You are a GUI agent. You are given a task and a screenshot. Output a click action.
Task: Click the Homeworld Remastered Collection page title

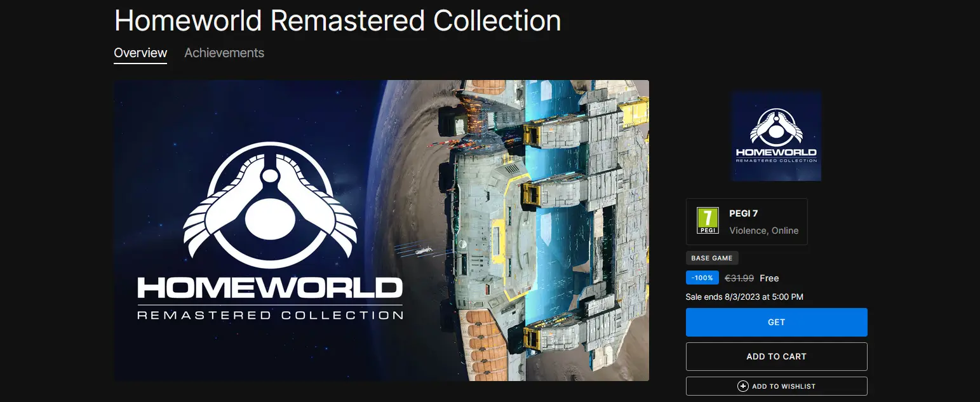(338, 20)
